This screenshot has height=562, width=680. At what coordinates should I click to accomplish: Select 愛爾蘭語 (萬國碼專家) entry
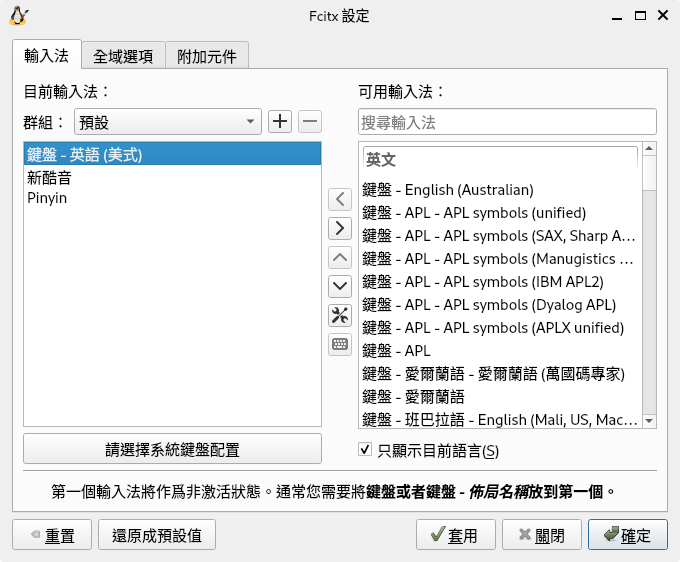tap(500, 374)
